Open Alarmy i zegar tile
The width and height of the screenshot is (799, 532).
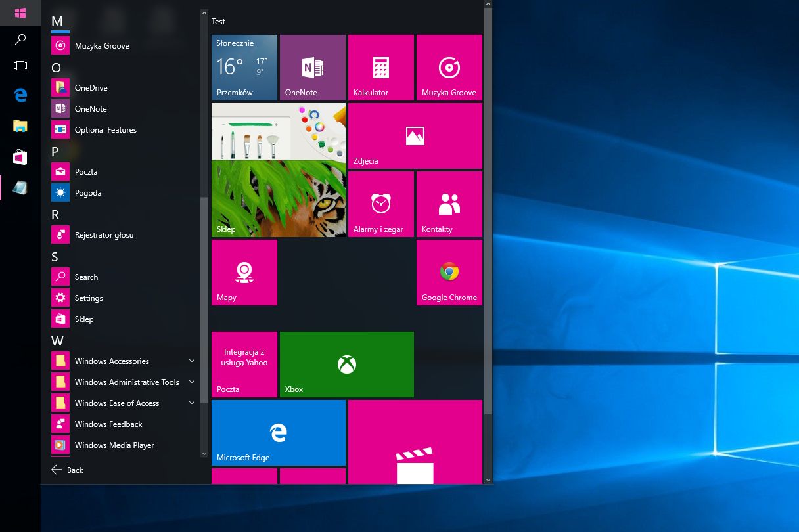381,204
